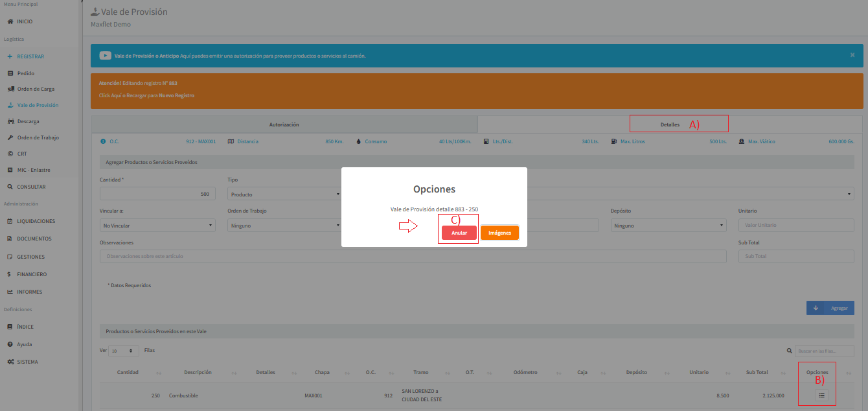Click the Agregar button
This screenshot has width=868, height=411.
pyautogui.click(x=830, y=308)
